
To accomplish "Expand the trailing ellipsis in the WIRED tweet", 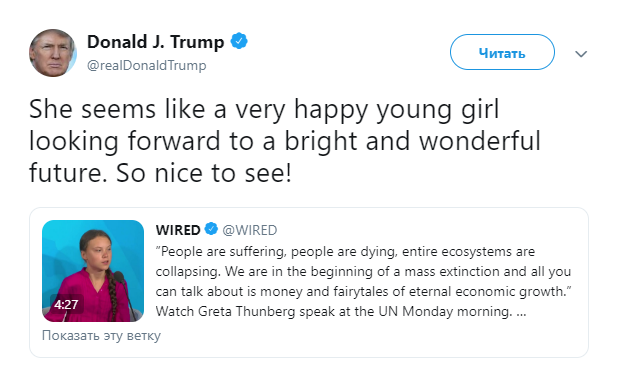I will [521, 312].
